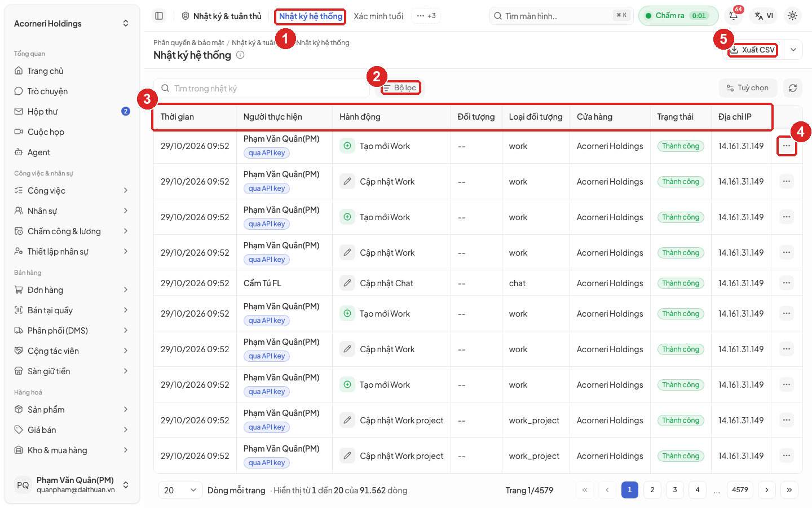Open the Acorneri Holdings workspace switcher

pos(72,24)
